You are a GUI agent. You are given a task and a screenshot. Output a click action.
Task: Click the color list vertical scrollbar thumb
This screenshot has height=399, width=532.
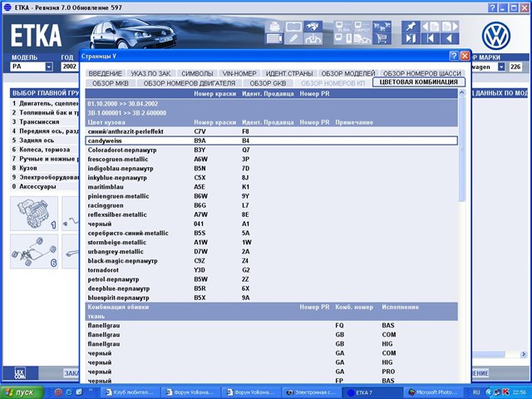[462, 150]
